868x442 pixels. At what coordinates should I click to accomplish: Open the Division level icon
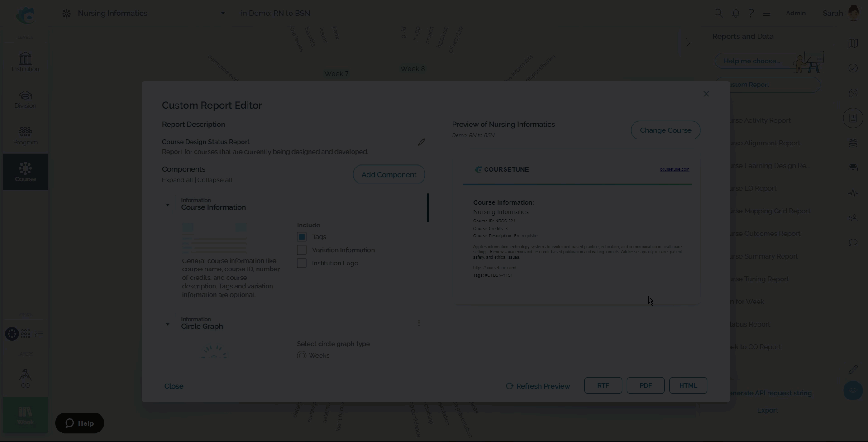[x=25, y=99]
